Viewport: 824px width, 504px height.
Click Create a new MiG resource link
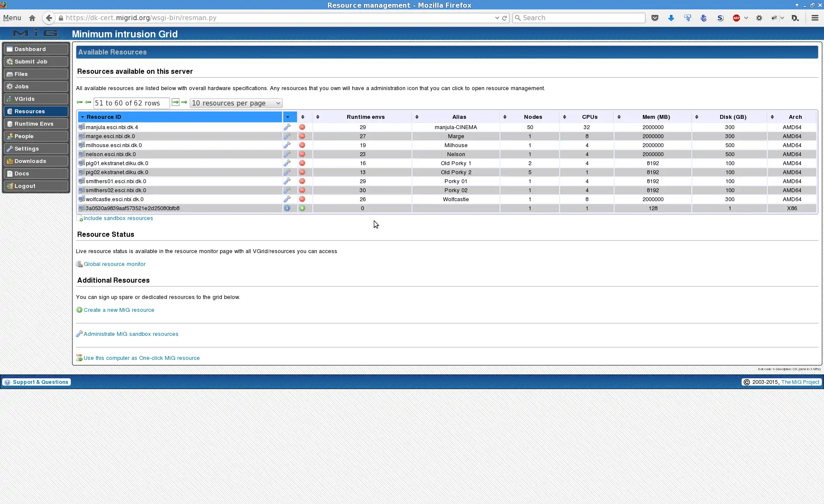click(x=118, y=309)
